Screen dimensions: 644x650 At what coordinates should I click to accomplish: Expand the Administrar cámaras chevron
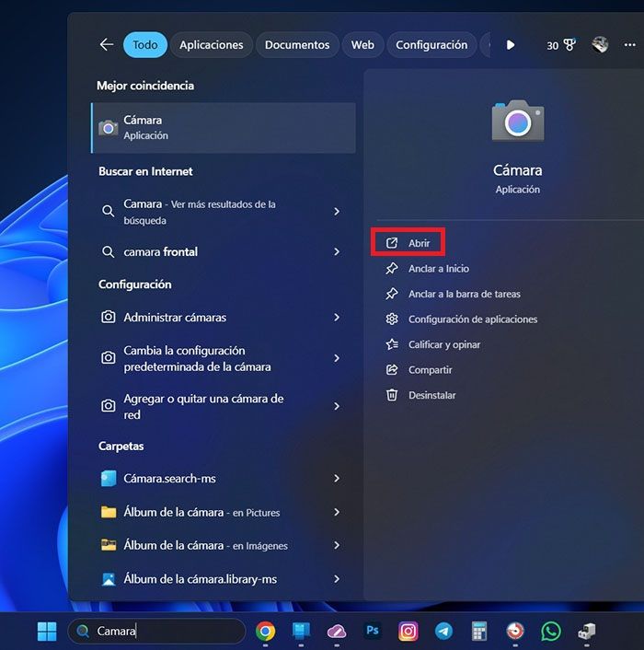point(337,317)
